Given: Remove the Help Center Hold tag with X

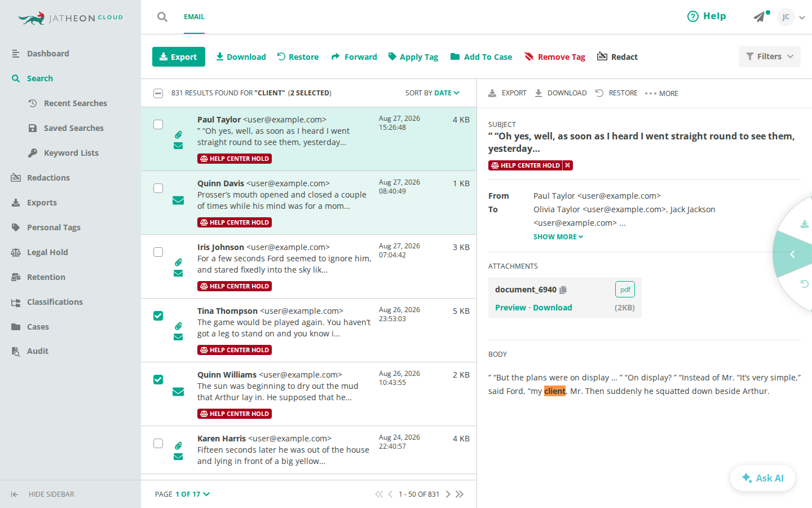Looking at the screenshot, I should tap(568, 165).
